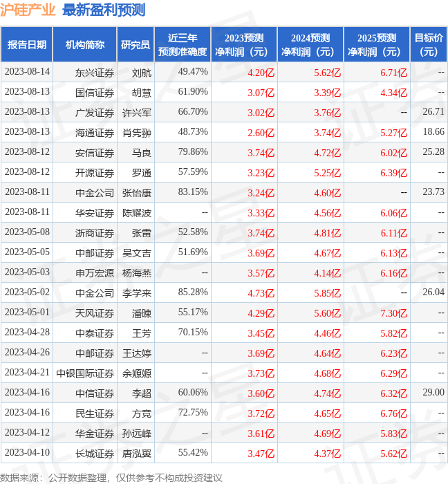
Task: Click researcher name 陈耀波
Action: click(x=137, y=213)
